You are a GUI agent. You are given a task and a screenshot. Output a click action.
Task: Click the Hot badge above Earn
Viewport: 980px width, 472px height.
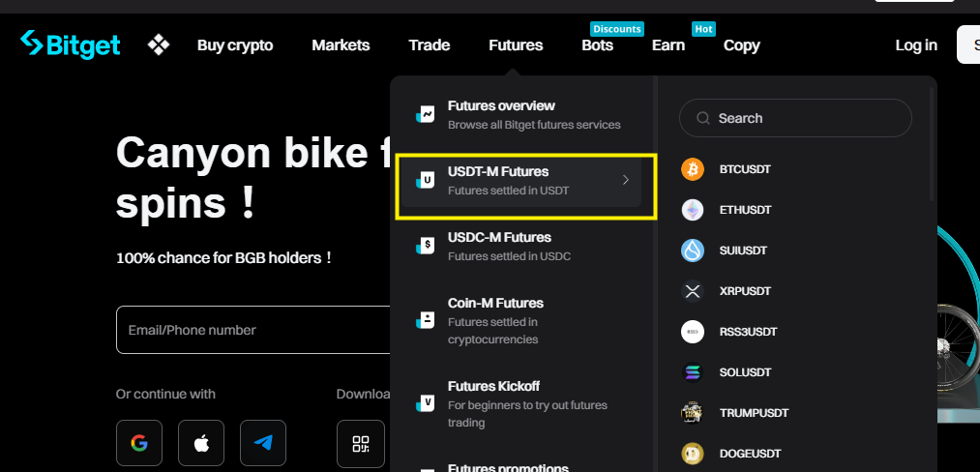[x=703, y=29]
